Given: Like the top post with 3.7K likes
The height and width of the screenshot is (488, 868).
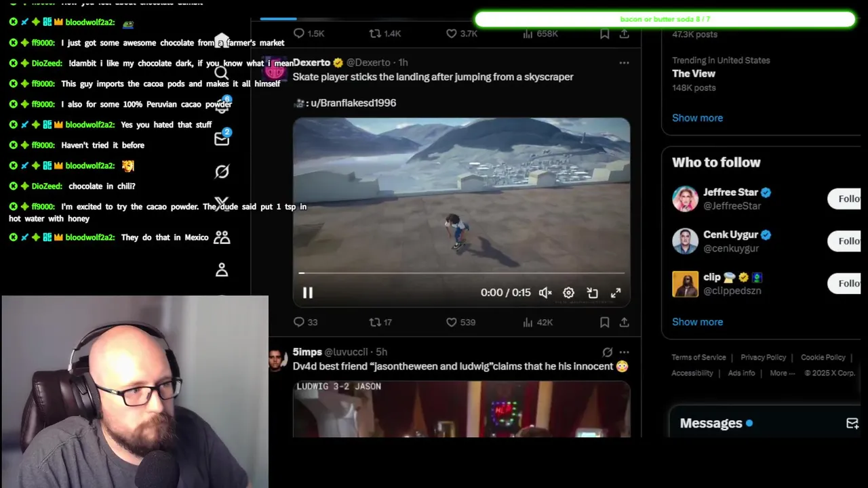Looking at the screenshot, I should [x=461, y=33].
